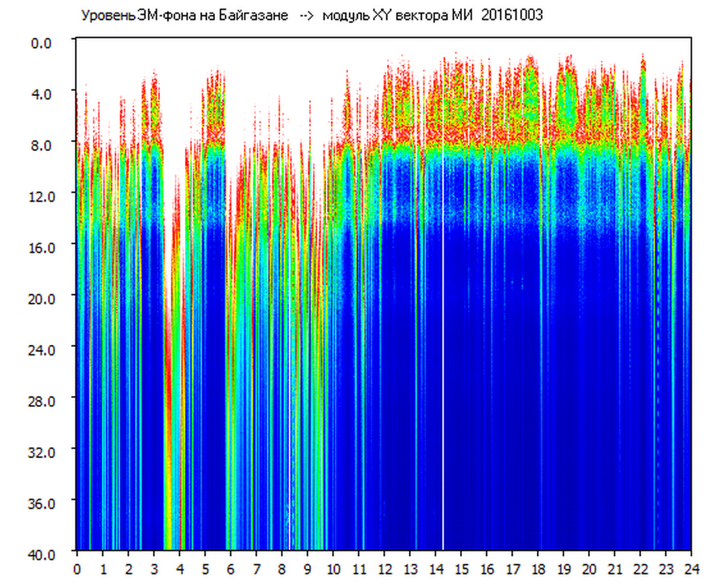Screen dimensions: 716x588
Task: Click hour 18 tick label on time axis
Action: pyautogui.click(x=538, y=569)
